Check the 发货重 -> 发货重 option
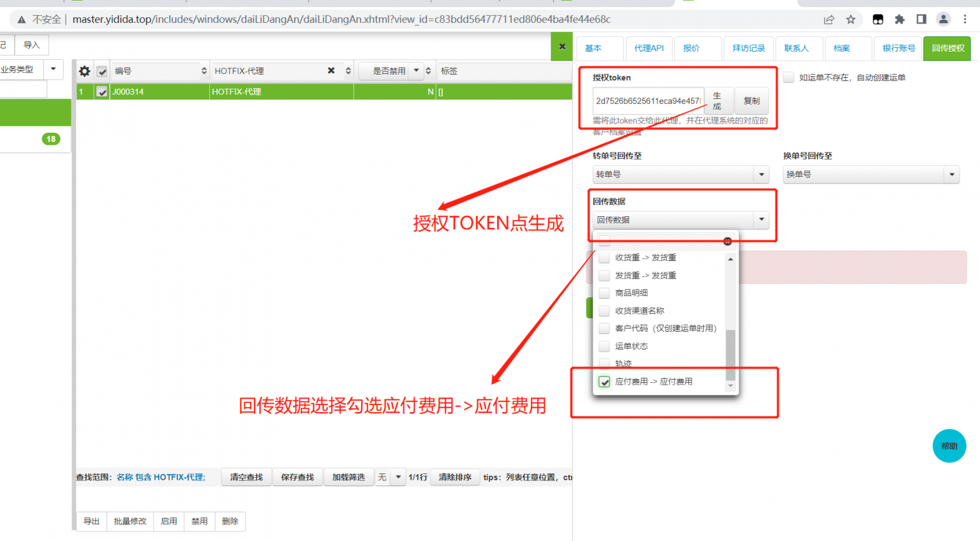This screenshot has height=541, width=980. (x=604, y=276)
